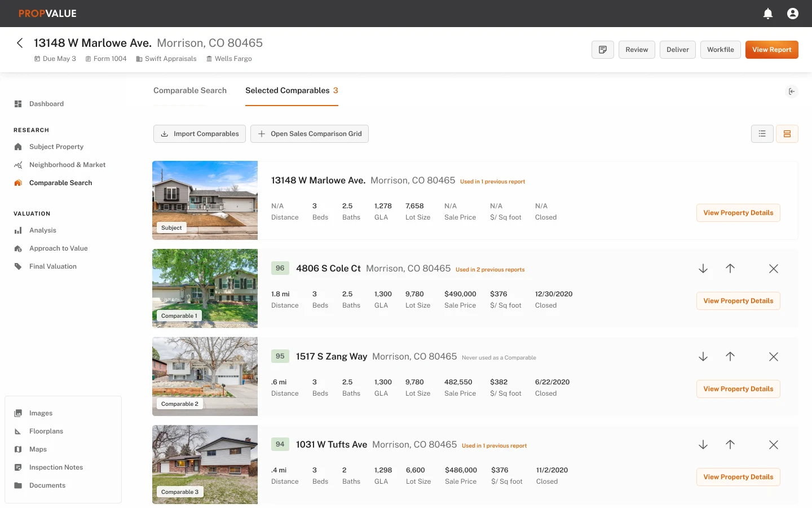Image resolution: width=812 pixels, height=508 pixels.
Task: Move 1517 S Zang Way down
Action: click(x=703, y=357)
